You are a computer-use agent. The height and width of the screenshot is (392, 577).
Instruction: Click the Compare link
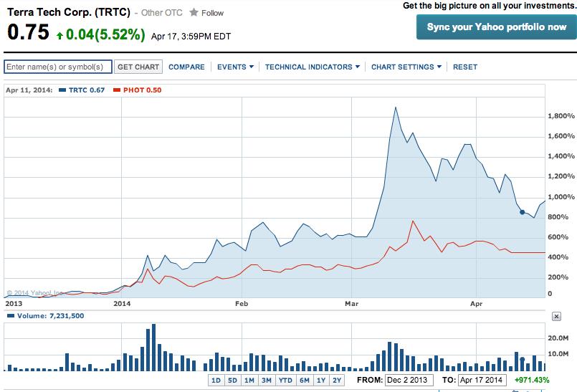pyautogui.click(x=186, y=67)
